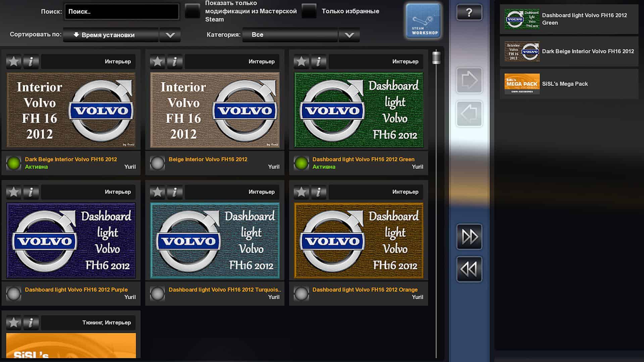644x362 pixels.
Task: Select SiSL's Mega Pack in active list
Action: click(x=569, y=84)
